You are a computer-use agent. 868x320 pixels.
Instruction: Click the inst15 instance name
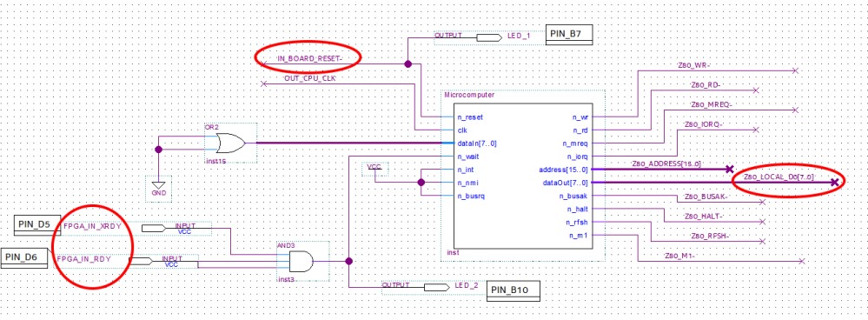[x=215, y=162]
